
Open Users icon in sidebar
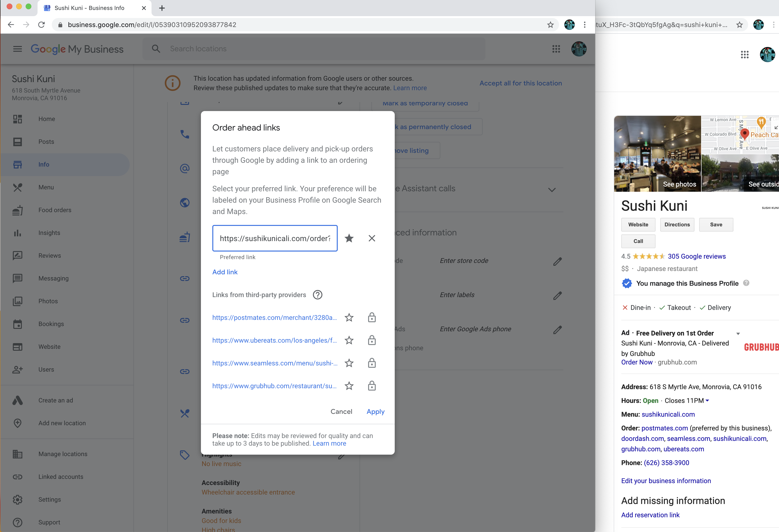coord(17,369)
